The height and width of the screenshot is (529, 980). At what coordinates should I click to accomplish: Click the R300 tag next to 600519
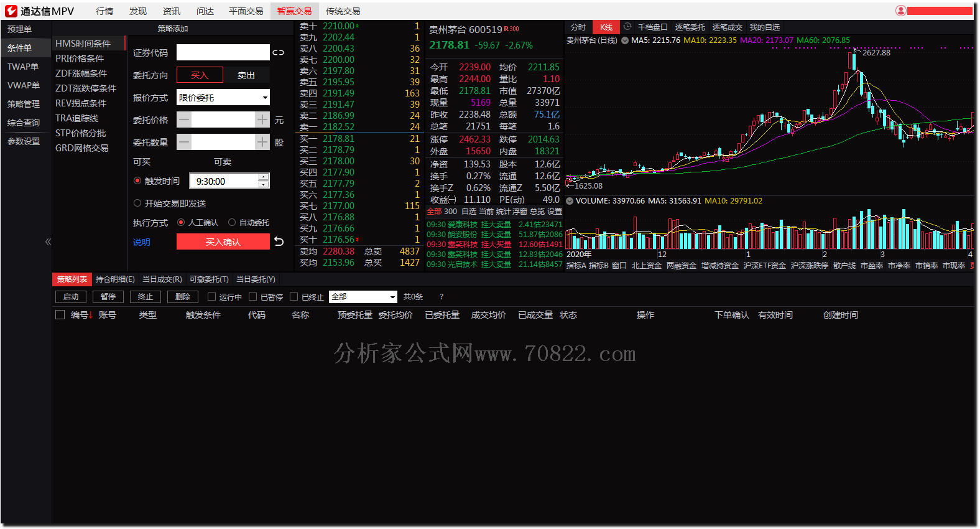(x=511, y=29)
